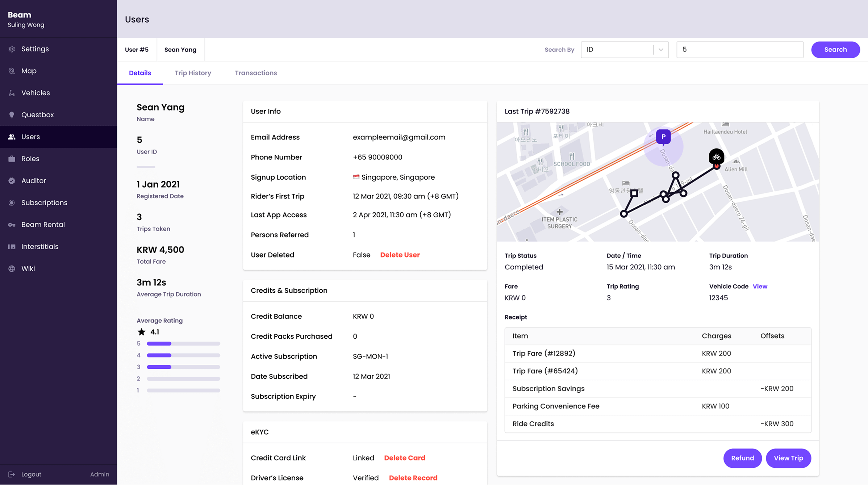868x485 pixels.
Task: Click the SG-MON-1 subscription value
Action: click(x=370, y=356)
